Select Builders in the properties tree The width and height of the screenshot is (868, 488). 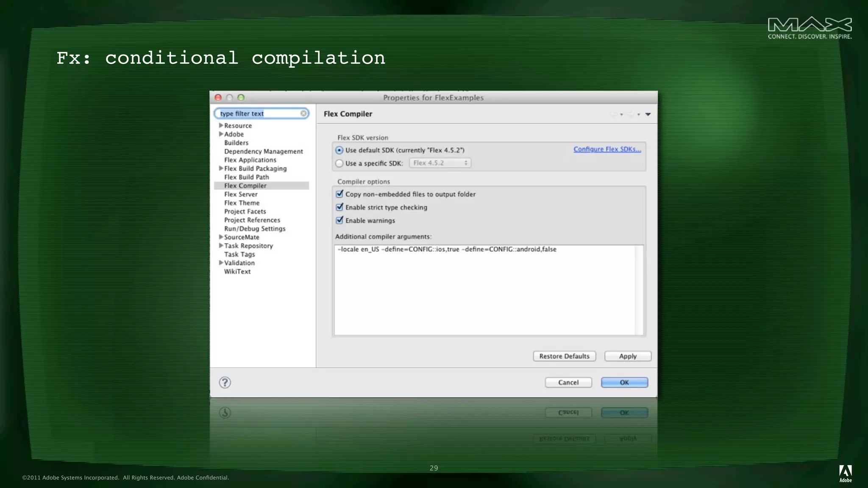[x=236, y=143]
